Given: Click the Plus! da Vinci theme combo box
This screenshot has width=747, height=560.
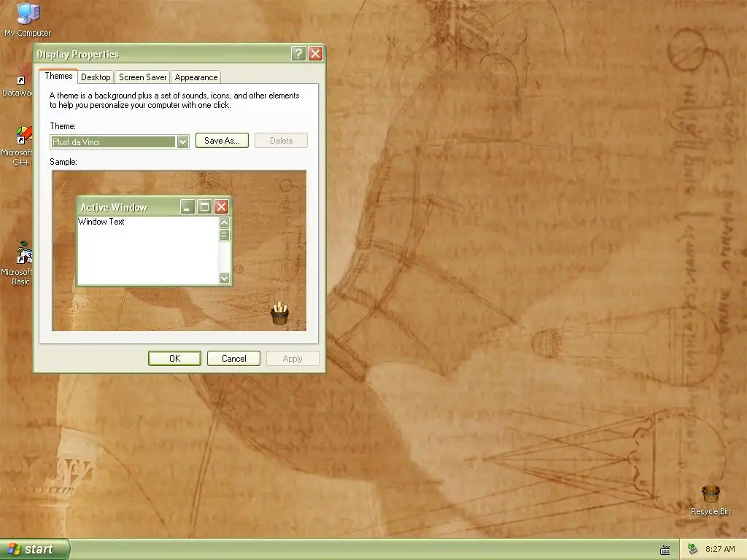Looking at the screenshot, I should coord(120,142).
